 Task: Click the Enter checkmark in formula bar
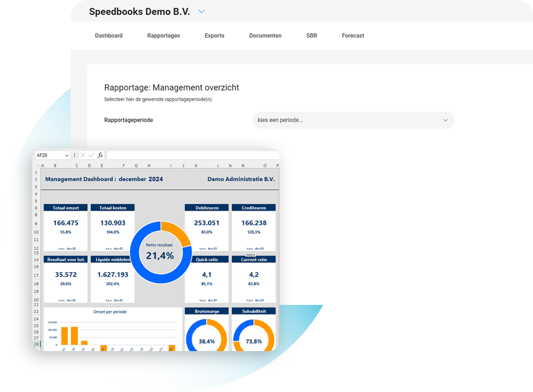click(91, 155)
